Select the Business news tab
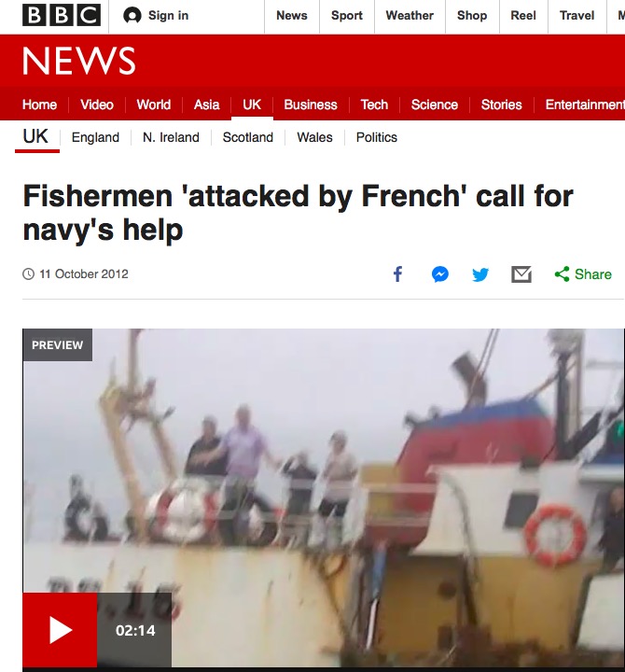The height and width of the screenshot is (672, 625). click(310, 105)
